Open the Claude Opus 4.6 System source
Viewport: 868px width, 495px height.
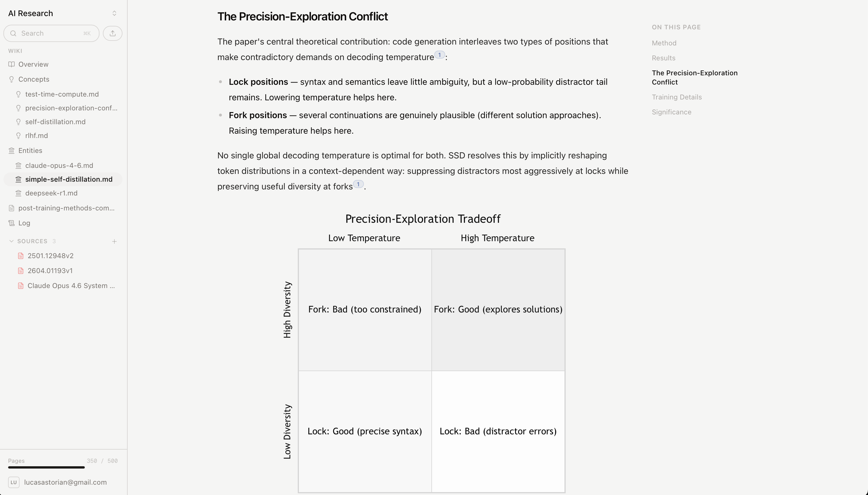tap(71, 285)
